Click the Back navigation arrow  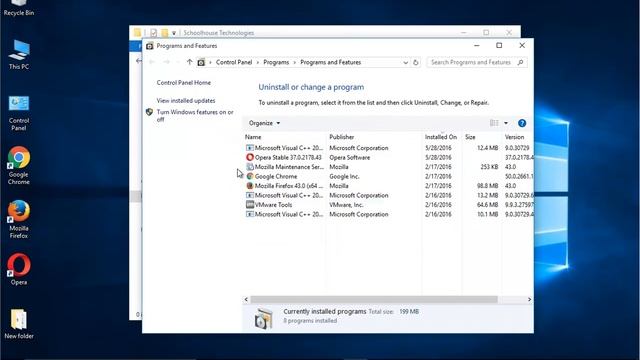click(152, 62)
